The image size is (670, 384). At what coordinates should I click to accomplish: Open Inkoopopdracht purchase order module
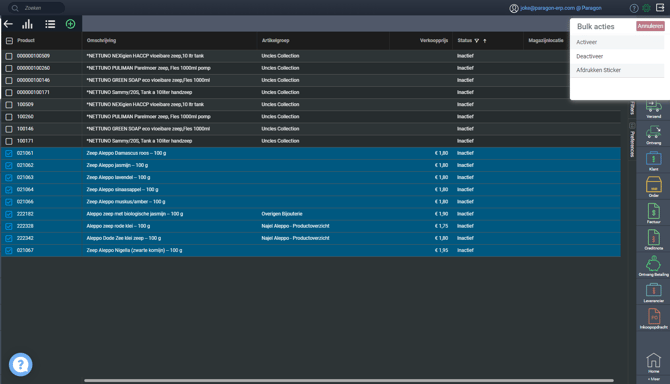(x=653, y=319)
